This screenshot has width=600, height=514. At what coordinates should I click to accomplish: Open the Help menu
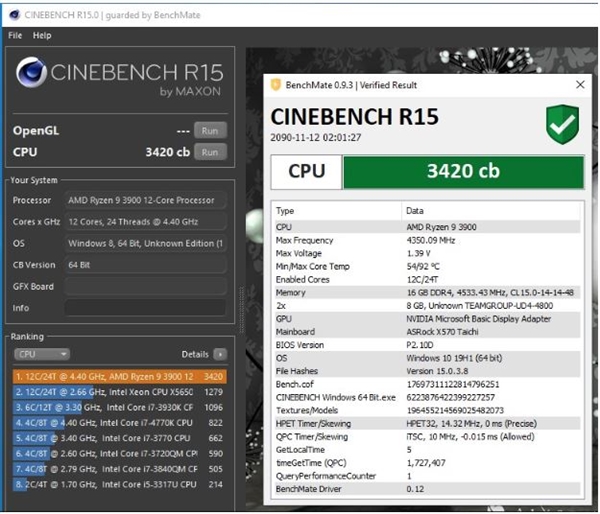(41, 35)
